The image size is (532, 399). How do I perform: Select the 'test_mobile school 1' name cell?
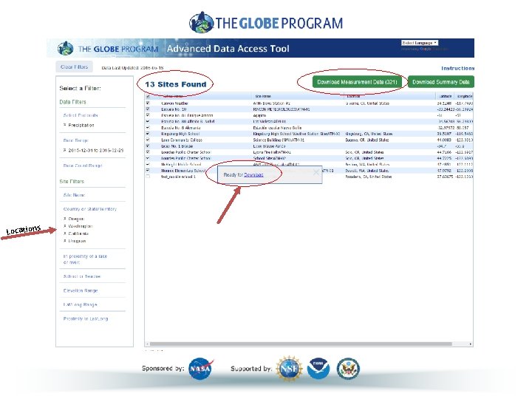178,177
